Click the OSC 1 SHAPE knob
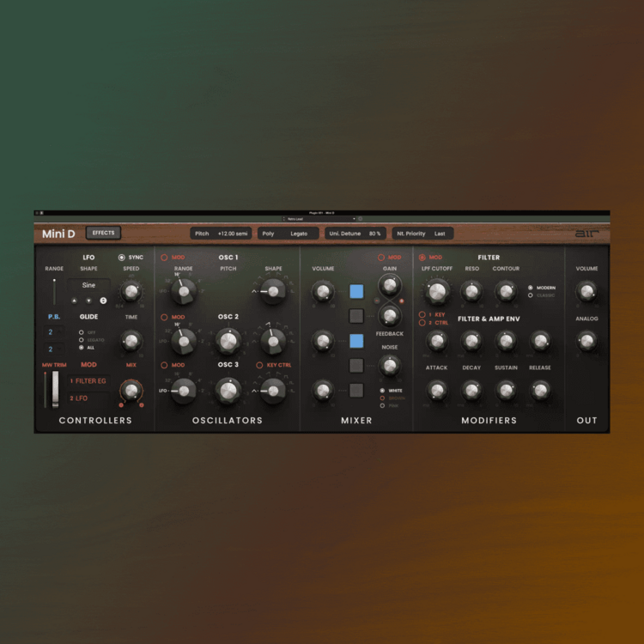 coord(273,292)
